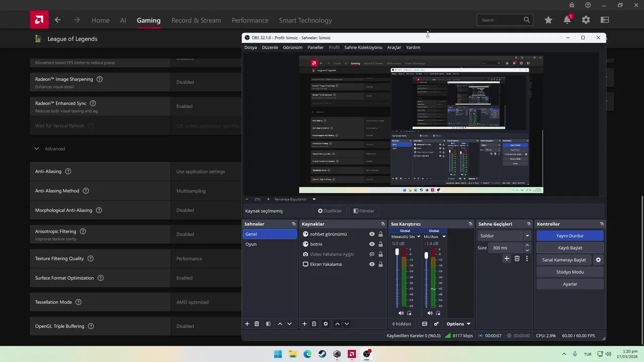The width and height of the screenshot is (644, 362).
Task: Mute the Mic/Aux speaker icon
Action: point(430,313)
